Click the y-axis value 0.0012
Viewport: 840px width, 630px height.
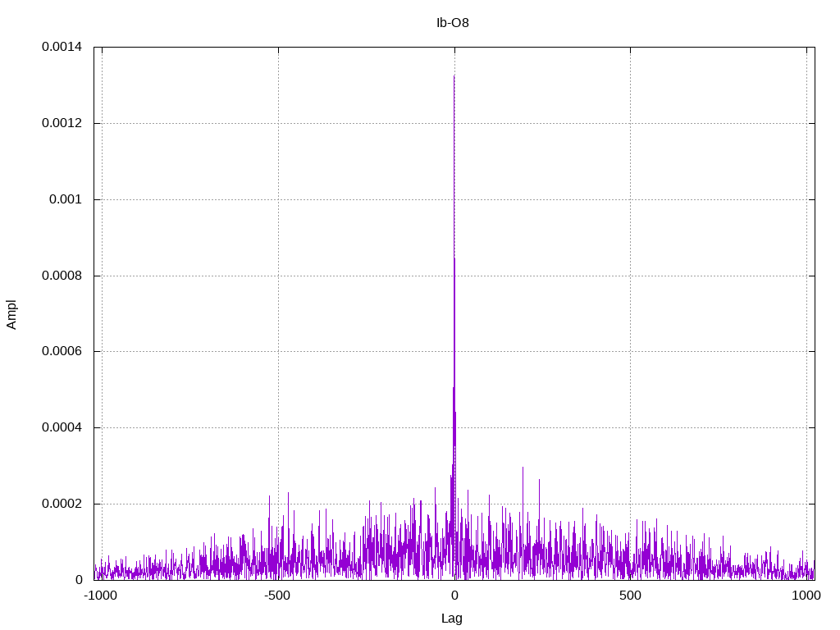pos(62,123)
